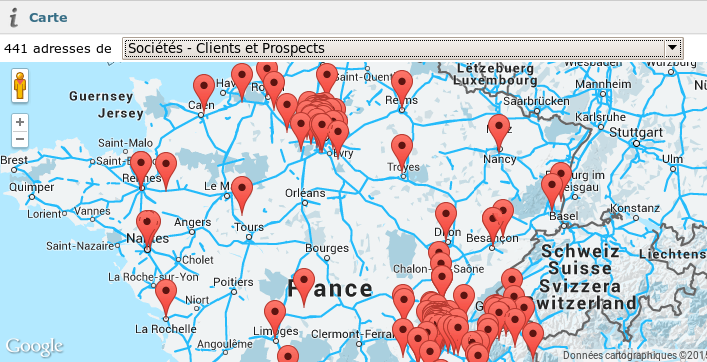Click the Bourges city label
The image size is (707, 362).
pos(327,248)
